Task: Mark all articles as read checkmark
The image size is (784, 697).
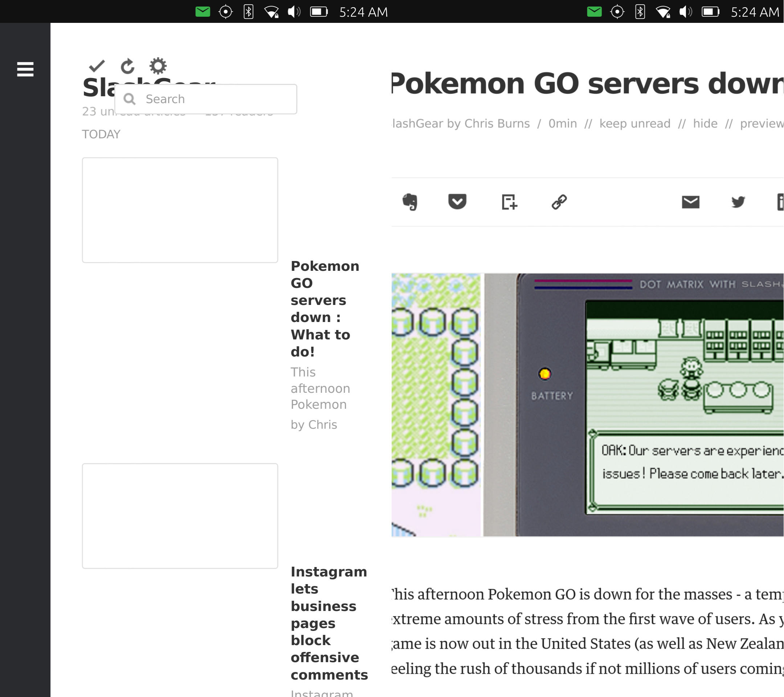Action: [x=97, y=66]
